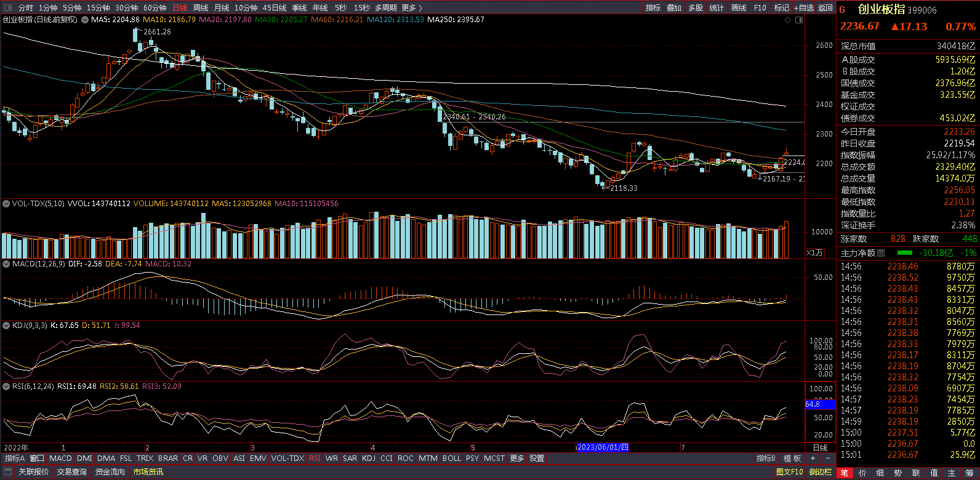
Task: Select the 15秒 period
Action: [x=362, y=8]
